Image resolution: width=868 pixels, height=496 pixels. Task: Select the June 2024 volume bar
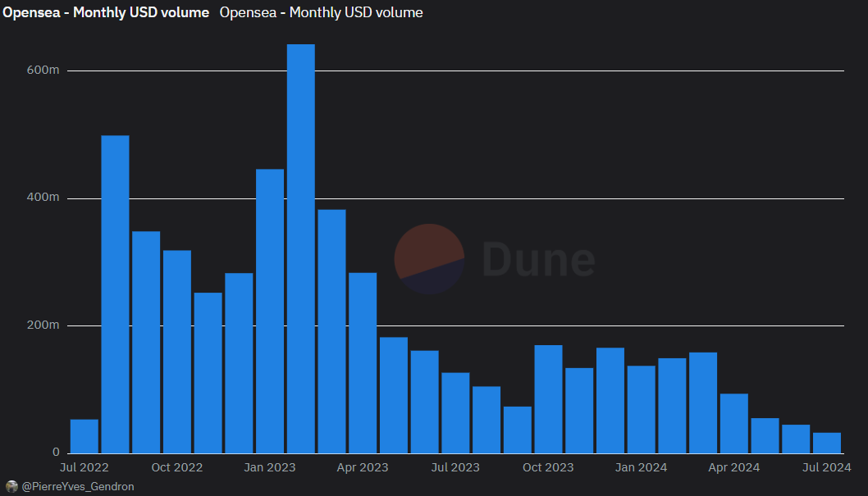click(x=796, y=439)
